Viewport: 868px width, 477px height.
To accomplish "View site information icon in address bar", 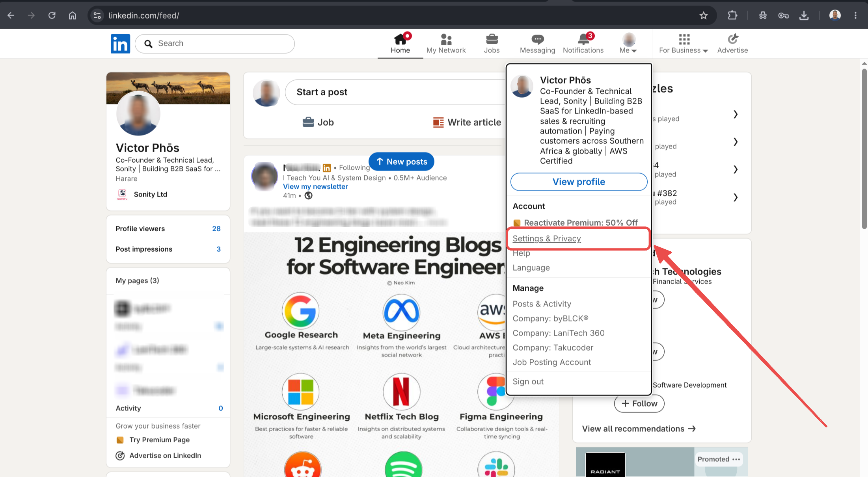I will tap(97, 15).
